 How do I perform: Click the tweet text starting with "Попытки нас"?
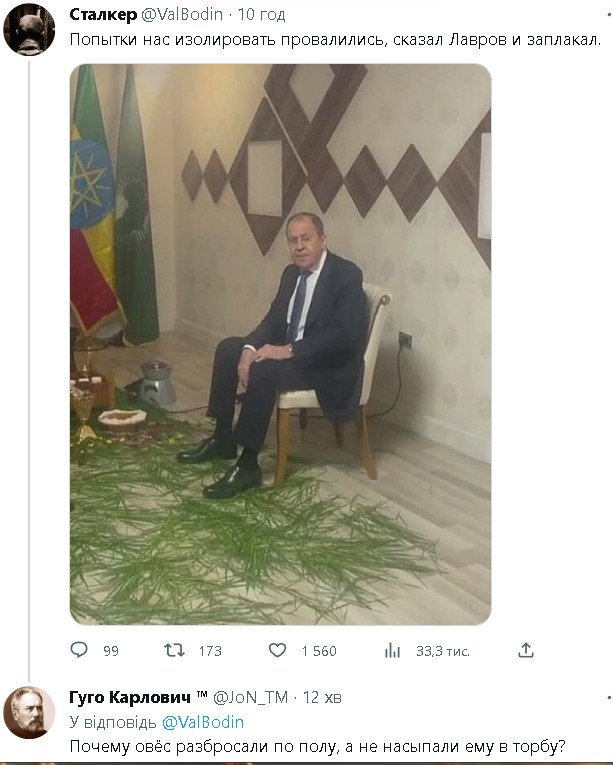(x=335, y=40)
